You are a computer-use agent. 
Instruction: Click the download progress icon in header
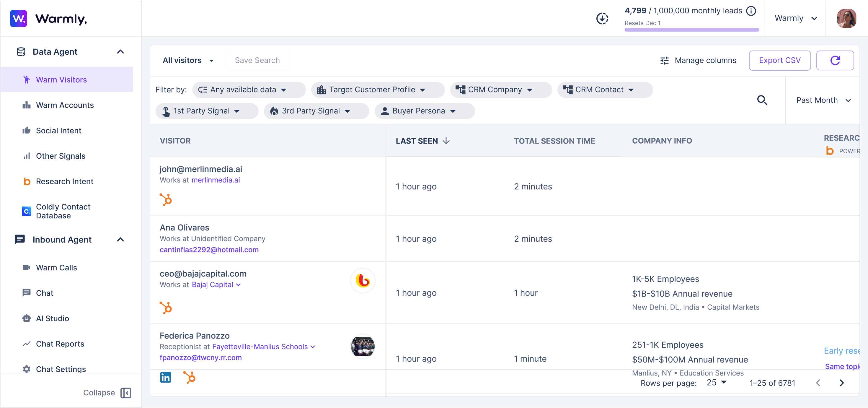click(602, 18)
